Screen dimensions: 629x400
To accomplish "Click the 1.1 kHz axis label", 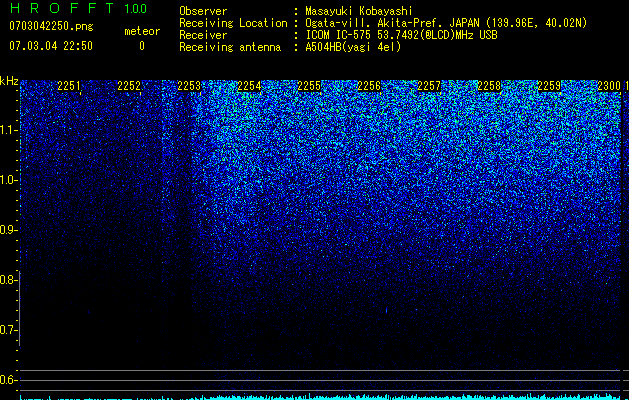I will 8,130.
